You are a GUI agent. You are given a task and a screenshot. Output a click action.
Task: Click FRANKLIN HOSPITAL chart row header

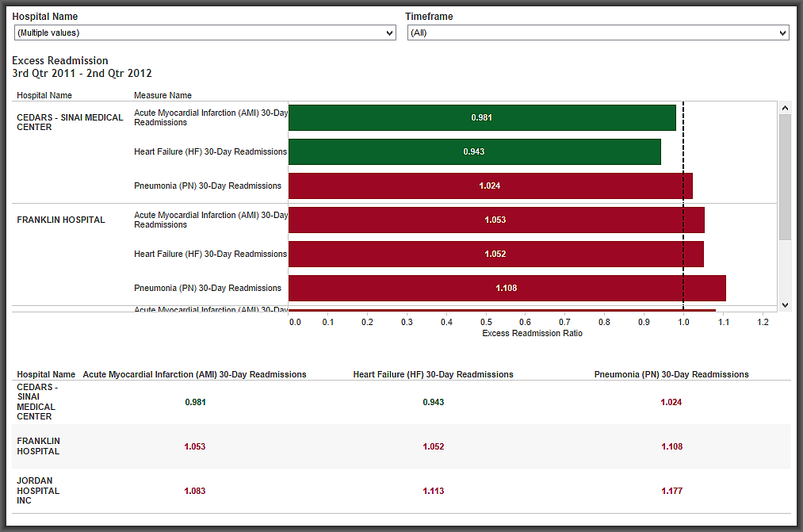(61, 220)
